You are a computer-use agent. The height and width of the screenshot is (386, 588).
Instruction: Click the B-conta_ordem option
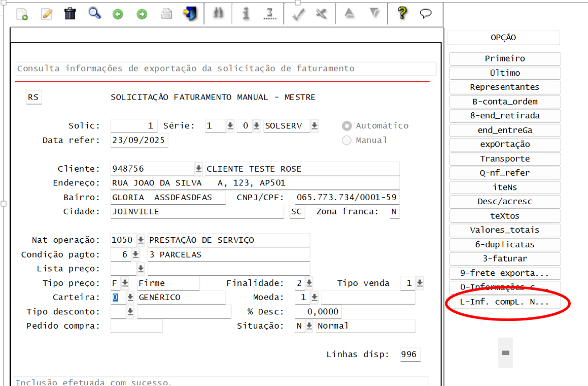(505, 102)
